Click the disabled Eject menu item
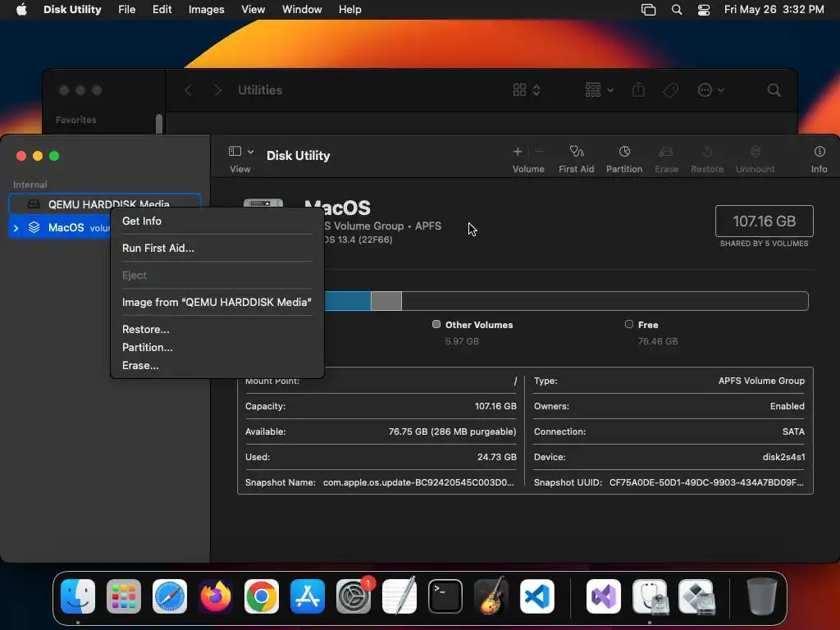The height and width of the screenshot is (630, 840). pos(134,276)
